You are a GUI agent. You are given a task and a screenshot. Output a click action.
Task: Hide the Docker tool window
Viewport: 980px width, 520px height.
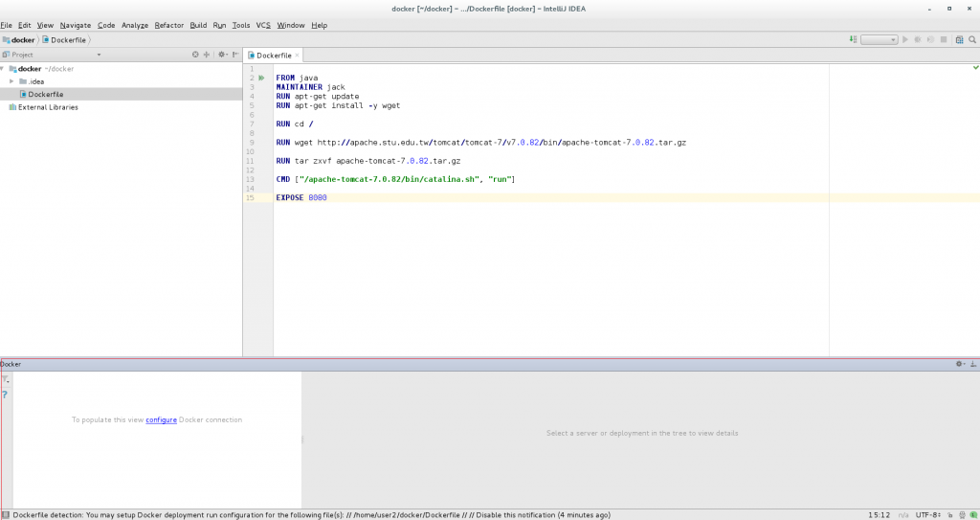(x=973, y=364)
